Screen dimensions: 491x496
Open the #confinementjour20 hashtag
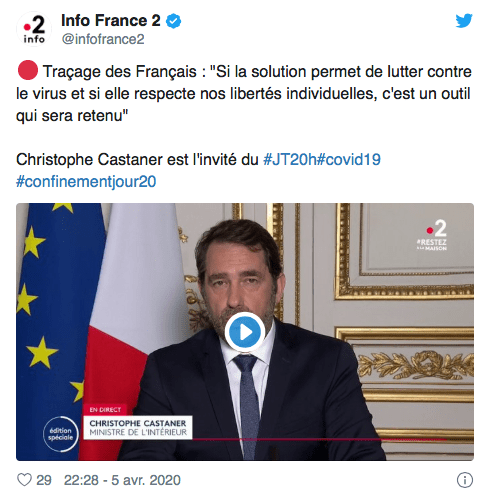(86, 182)
